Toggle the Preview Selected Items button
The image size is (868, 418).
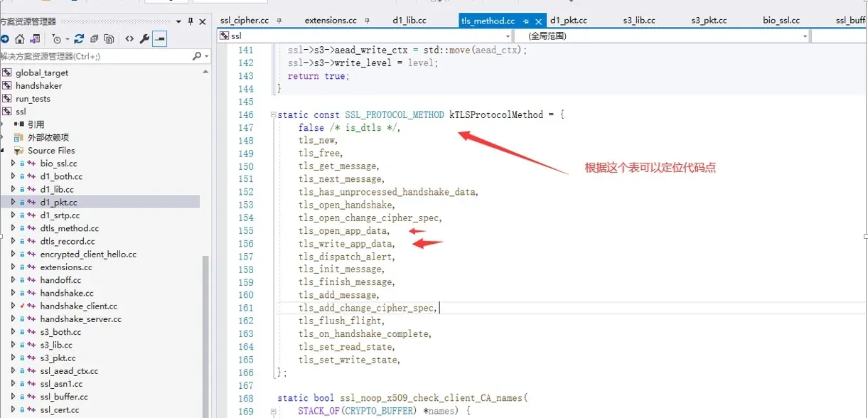[x=159, y=38]
